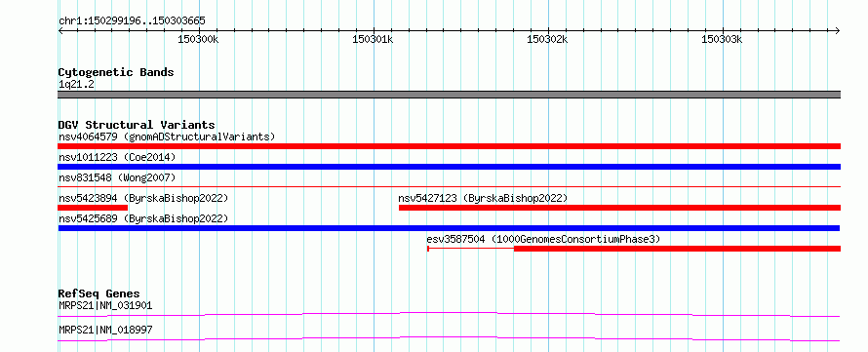Click the nsv5427123 (ByrskaBishop2022) label
Image resolution: width=868 pixels, height=352 pixels.
(x=483, y=198)
